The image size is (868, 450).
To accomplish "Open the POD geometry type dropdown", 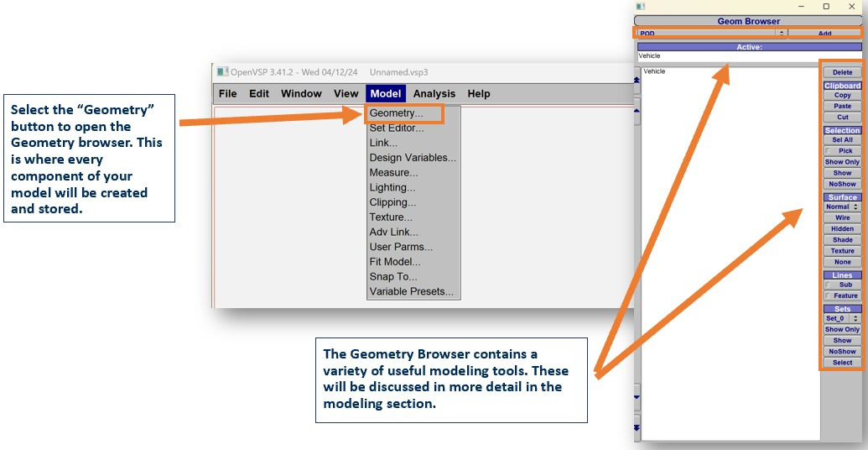I will (781, 34).
